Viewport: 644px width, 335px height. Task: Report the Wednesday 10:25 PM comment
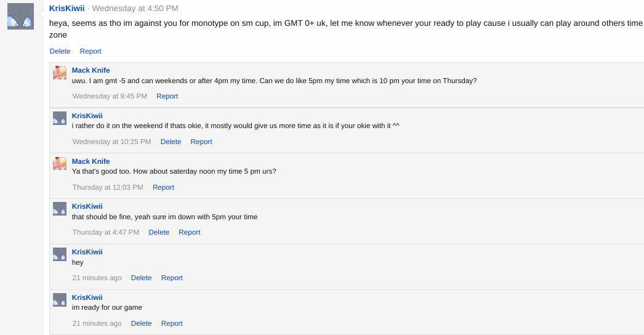tap(201, 142)
